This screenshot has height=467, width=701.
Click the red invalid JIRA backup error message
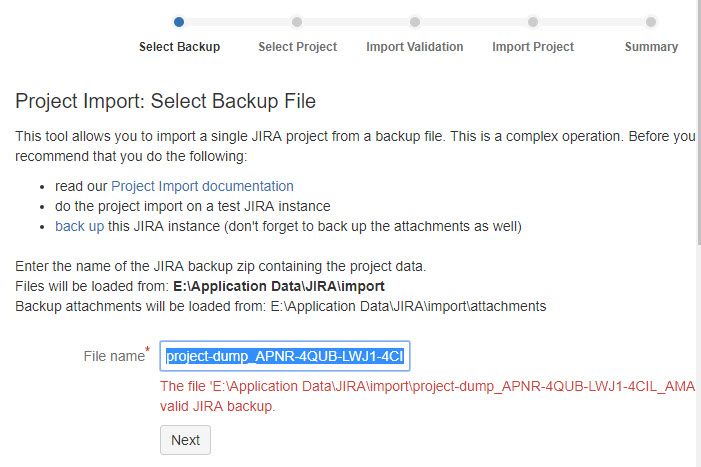click(427, 396)
